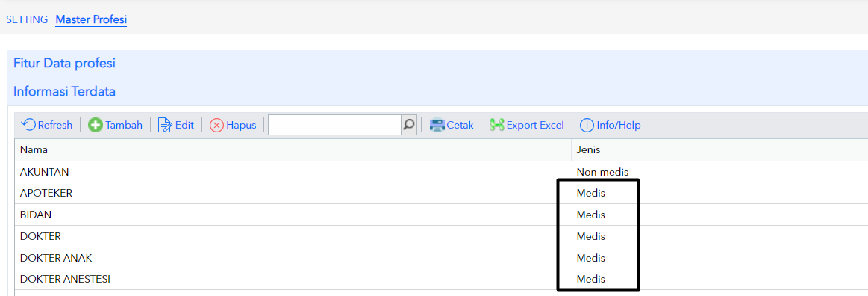Click the Medis cell for DOKTER ANAK
The width and height of the screenshot is (868, 296).
[719, 259]
